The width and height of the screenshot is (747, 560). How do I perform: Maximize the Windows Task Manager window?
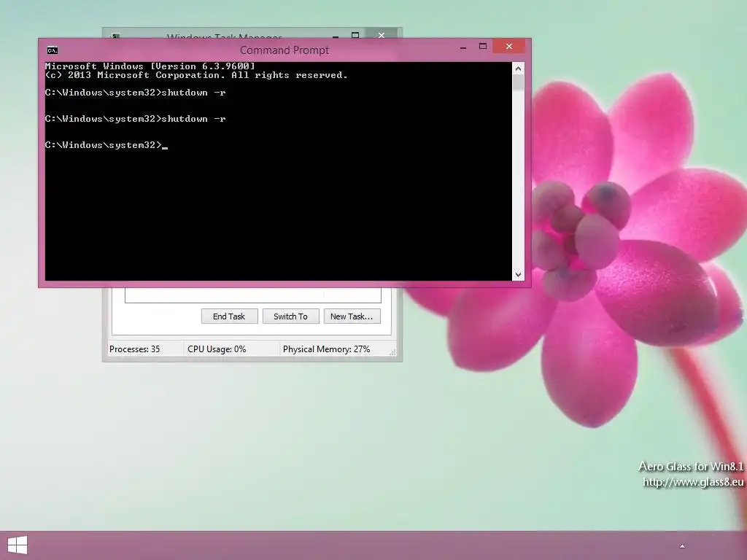(x=355, y=35)
